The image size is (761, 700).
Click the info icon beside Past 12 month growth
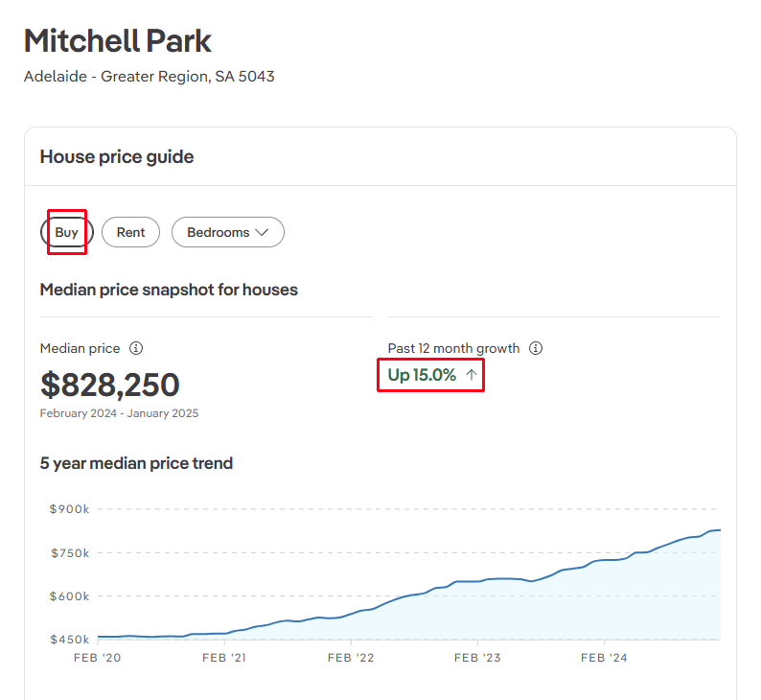pos(536,348)
